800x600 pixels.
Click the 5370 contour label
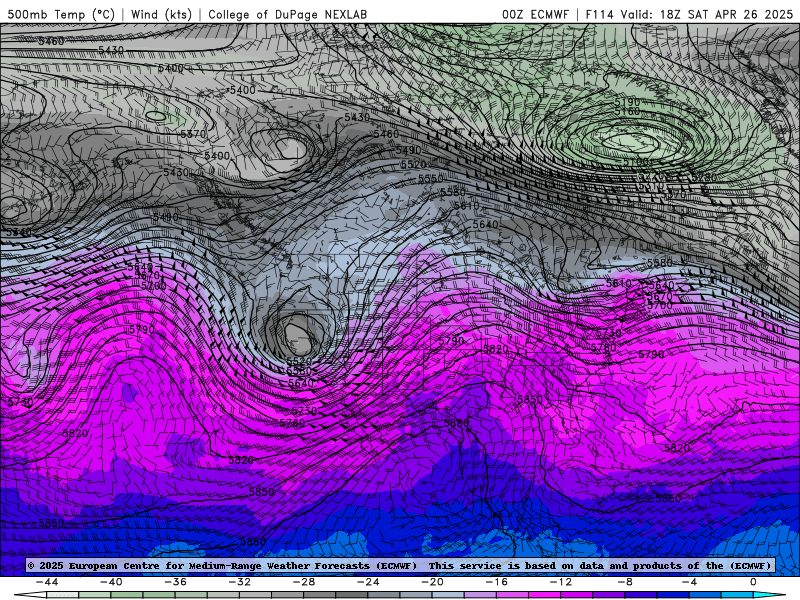tap(193, 134)
